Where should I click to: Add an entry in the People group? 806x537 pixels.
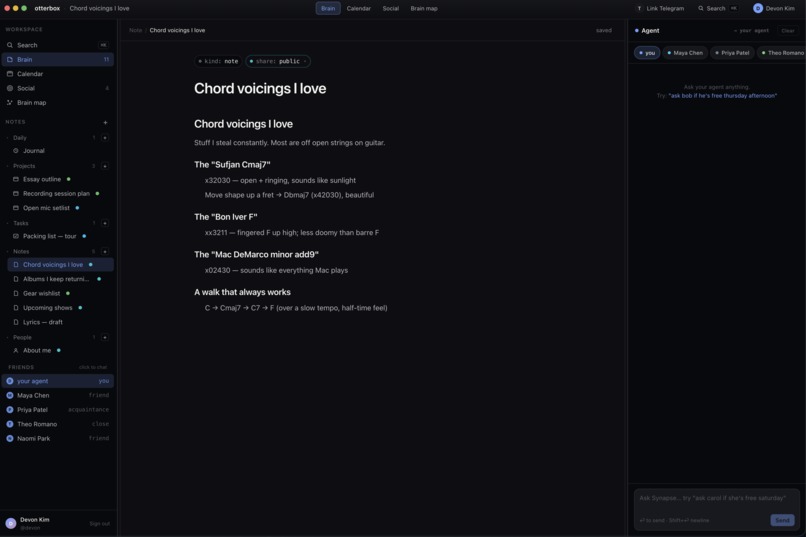point(105,337)
